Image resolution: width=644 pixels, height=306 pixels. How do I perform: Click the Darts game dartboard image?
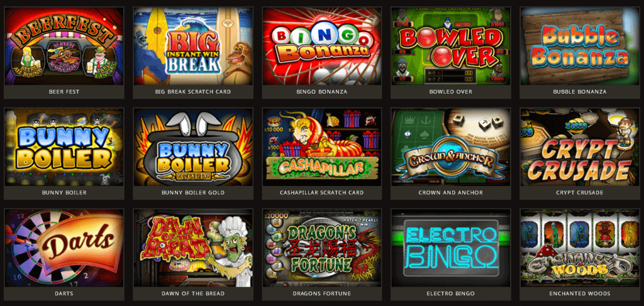(x=64, y=248)
